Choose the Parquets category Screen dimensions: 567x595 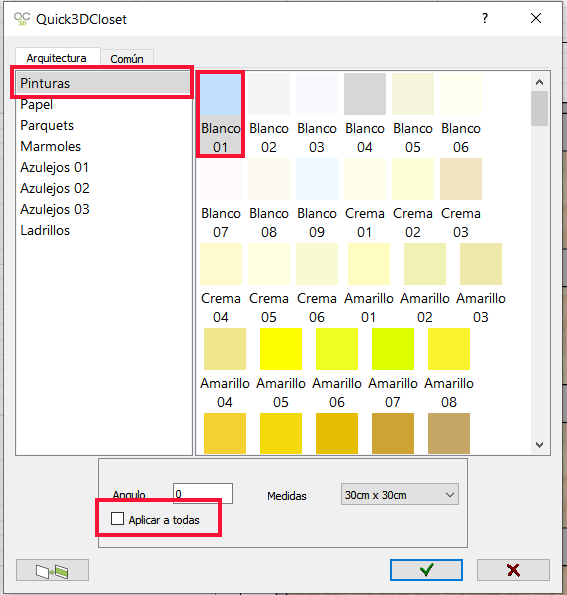point(47,125)
